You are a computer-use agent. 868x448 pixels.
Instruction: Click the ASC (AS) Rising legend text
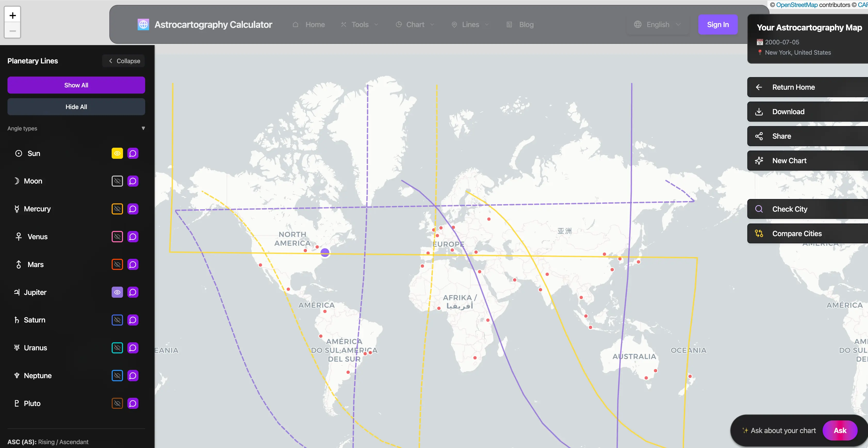tap(48, 442)
